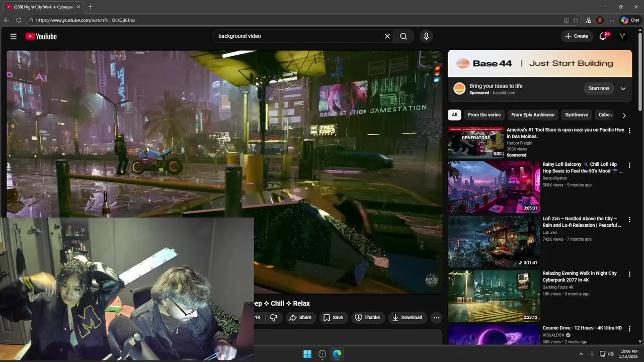Select the From the series chip
644x362 pixels.
pyautogui.click(x=484, y=115)
